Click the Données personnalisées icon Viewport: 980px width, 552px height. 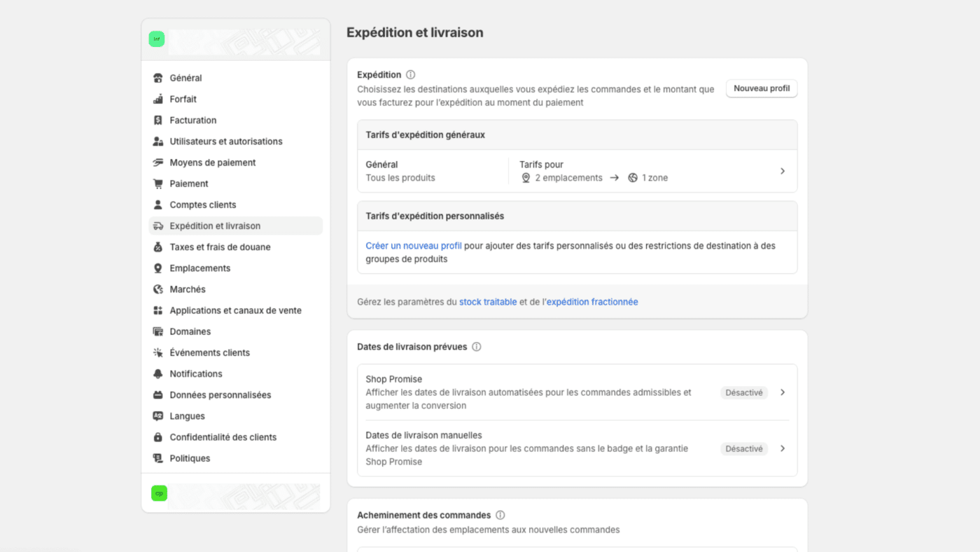[x=157, y=394]
